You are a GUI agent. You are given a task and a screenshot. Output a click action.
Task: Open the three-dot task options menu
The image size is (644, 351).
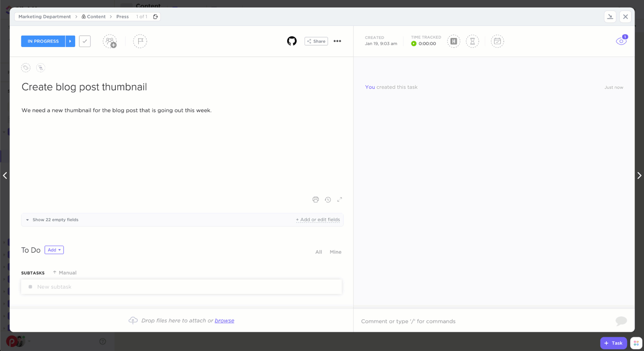[x=337, y=41]
